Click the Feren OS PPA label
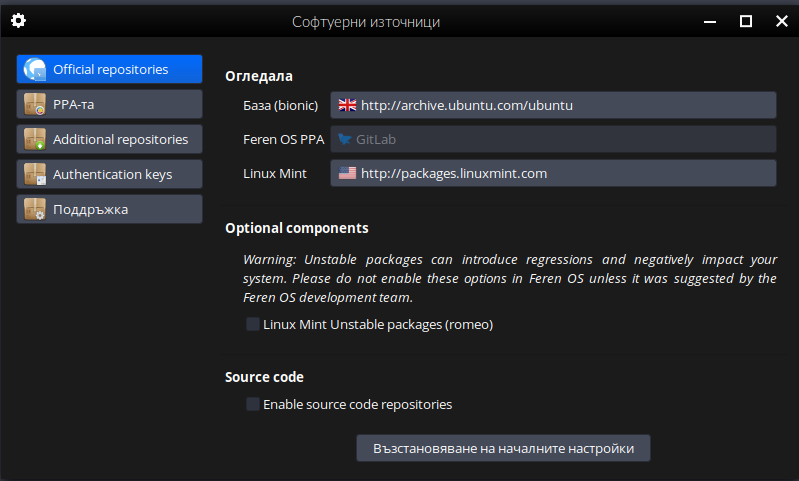Screen dimensions: 799x481 point(284,140)
